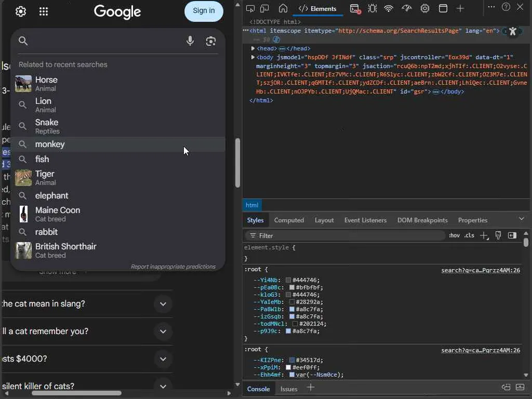The width and height of the screenshot is (532, 399).
Task: Expand the body element node
Action: pyautogui.click(x=253, y=57)
